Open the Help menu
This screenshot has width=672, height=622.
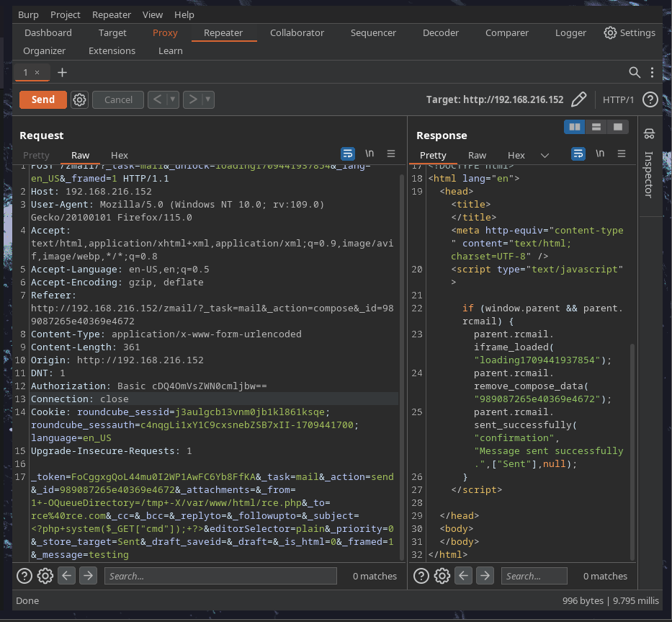click(184, 14)
